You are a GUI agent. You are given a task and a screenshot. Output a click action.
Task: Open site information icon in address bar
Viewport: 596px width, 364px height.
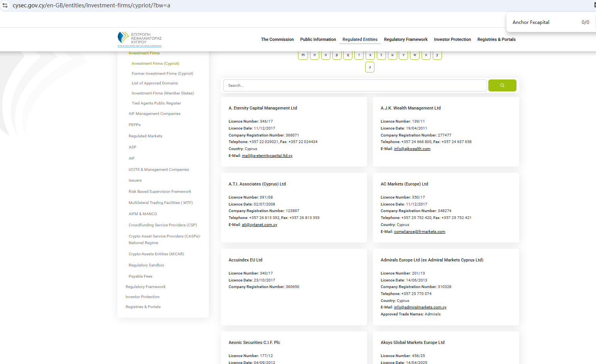click(5, 5)
